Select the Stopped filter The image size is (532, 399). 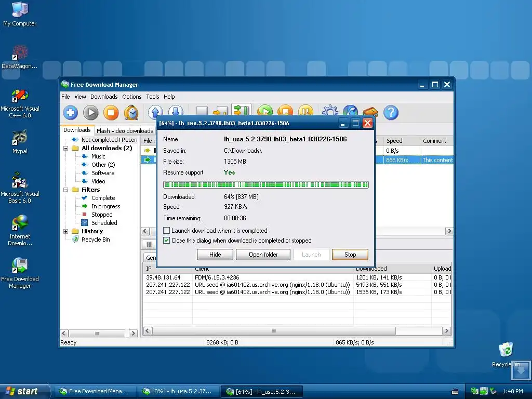tap(102, 215)
